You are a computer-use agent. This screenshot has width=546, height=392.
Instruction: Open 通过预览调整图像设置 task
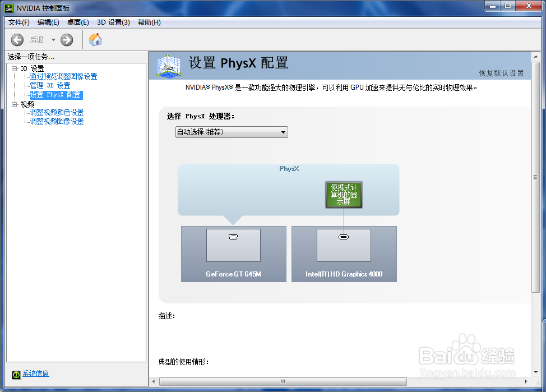point(63,76)
